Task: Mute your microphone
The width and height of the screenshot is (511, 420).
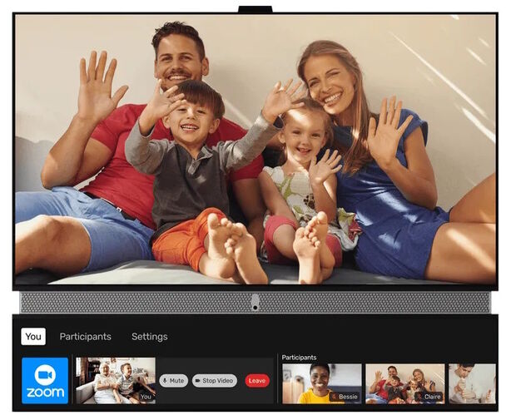Action: tap(173, 381)
